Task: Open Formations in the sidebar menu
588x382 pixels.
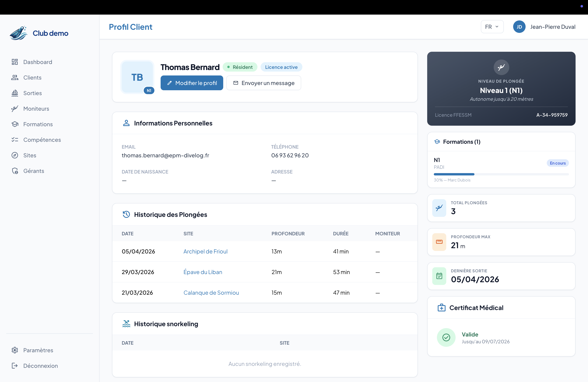Action: pos(38,124)
